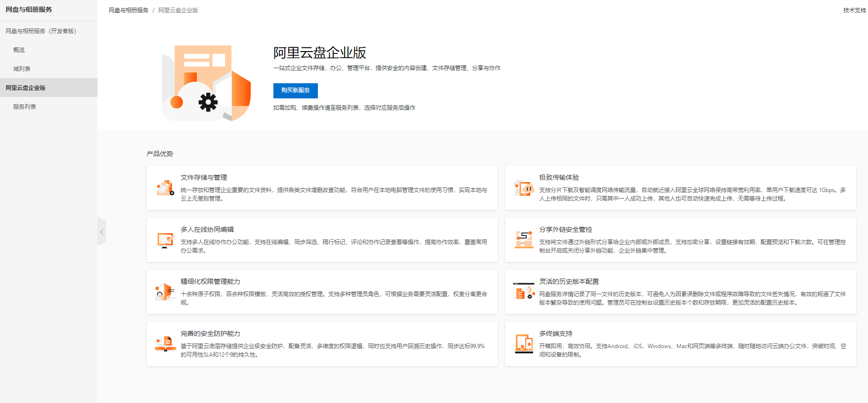The height and width of the screenshot is (403, 868).
Task: Click the description under 分享外链安全管控
Action: (x=693, y=246)
